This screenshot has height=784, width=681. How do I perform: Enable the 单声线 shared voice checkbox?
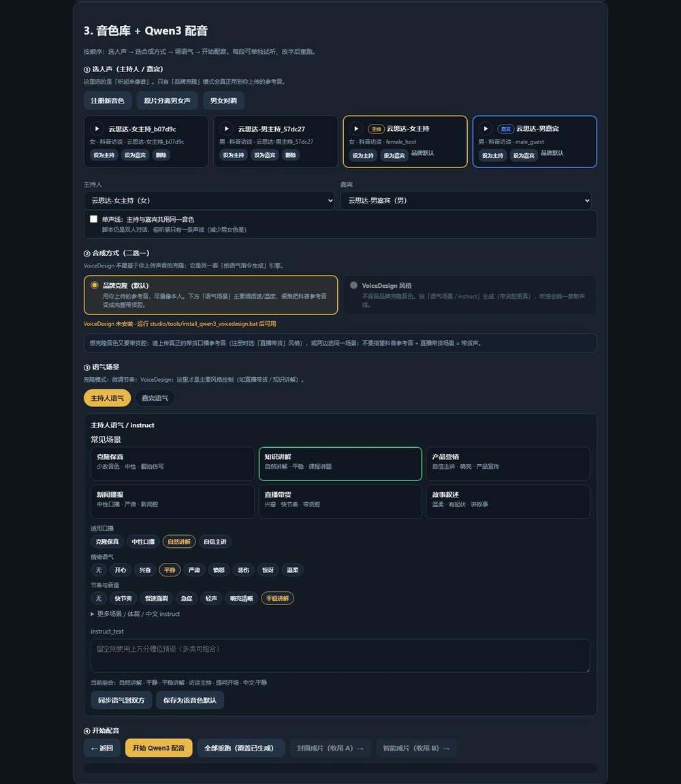pos(93,219)
